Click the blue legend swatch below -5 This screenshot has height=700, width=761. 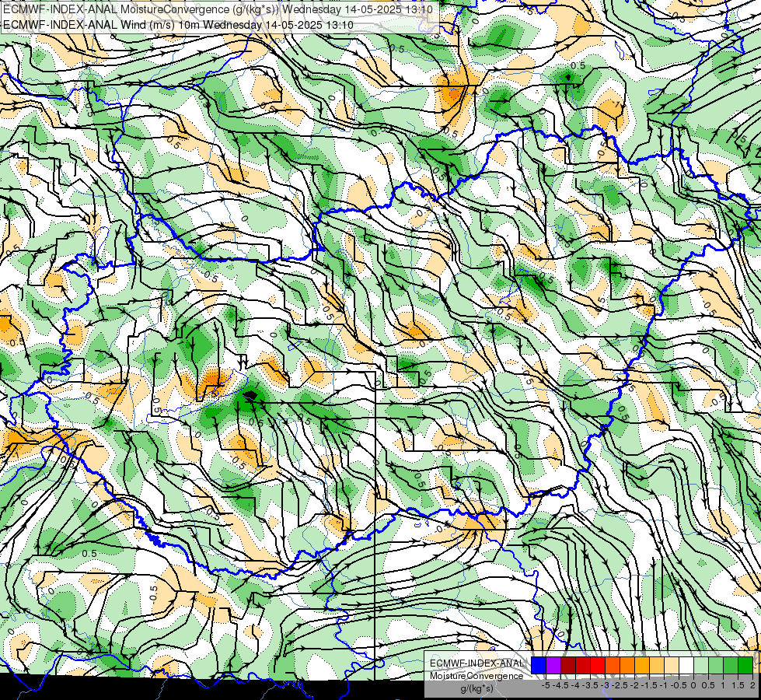539,665
